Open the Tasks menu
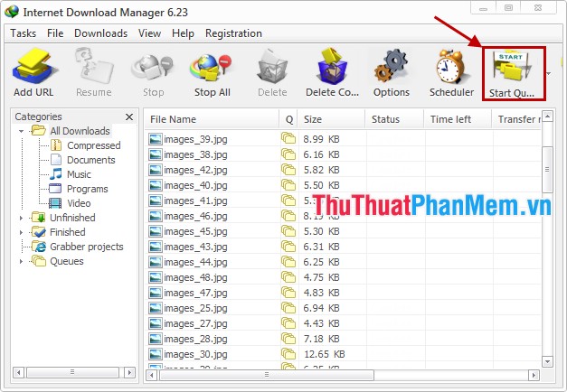Image resolution: width=567 pixels, height=392 pixels. (x=24, y=33)
